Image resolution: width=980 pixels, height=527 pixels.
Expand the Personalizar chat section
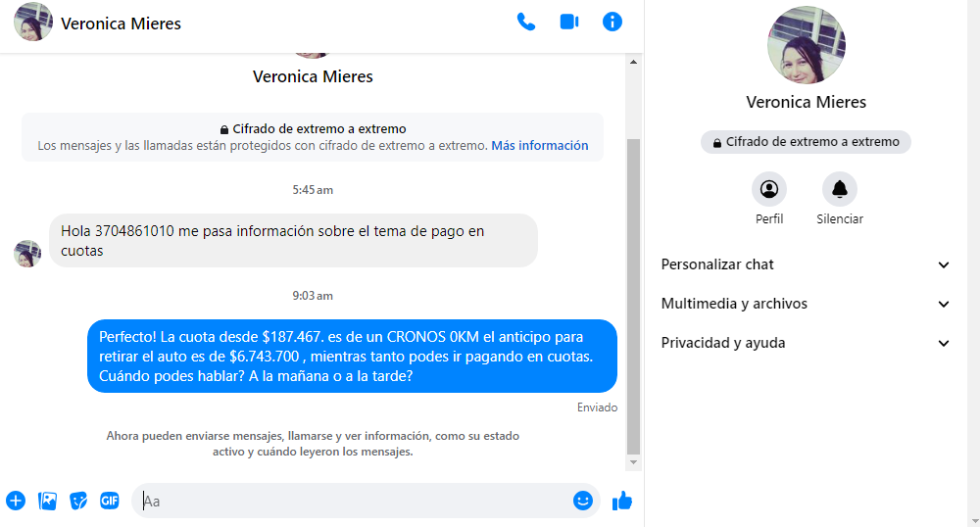coord(805,264)
